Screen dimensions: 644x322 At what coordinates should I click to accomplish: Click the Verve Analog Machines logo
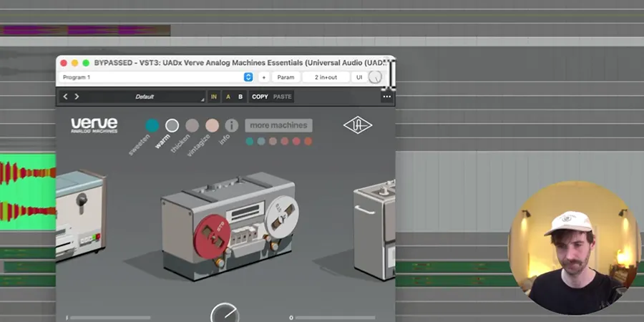94,125
